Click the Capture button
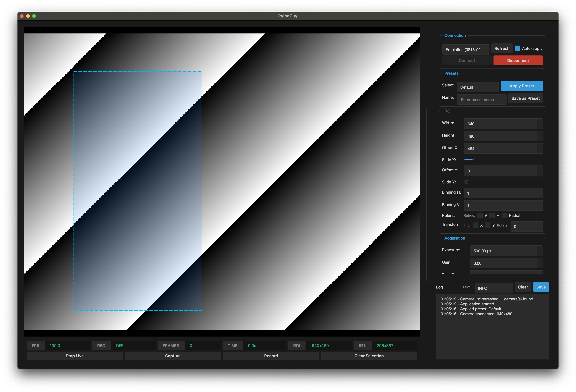Image resolution: width=576 pixels, height=392 pixels. pos(173,356)
